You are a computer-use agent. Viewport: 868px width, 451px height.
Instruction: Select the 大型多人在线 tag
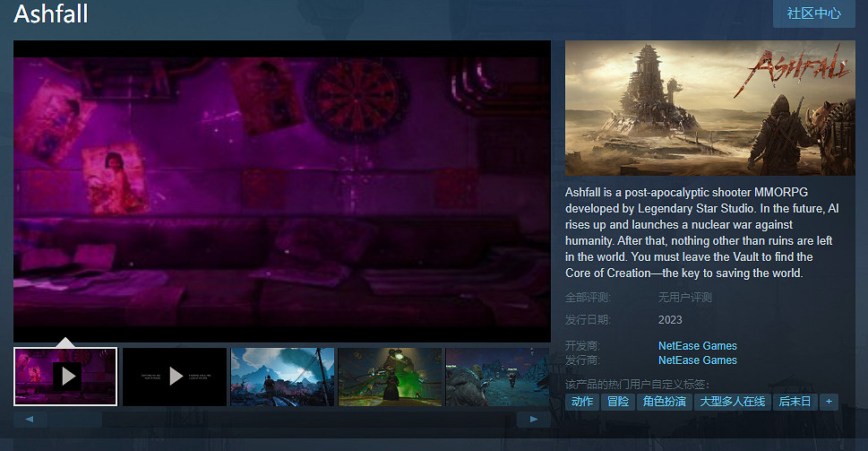click(733, 402)
